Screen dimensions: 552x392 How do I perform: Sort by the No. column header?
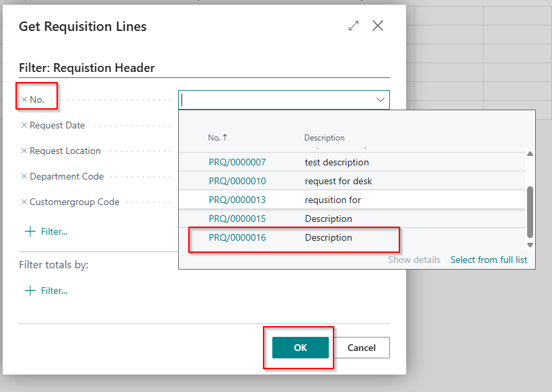(x=217, y=138)
